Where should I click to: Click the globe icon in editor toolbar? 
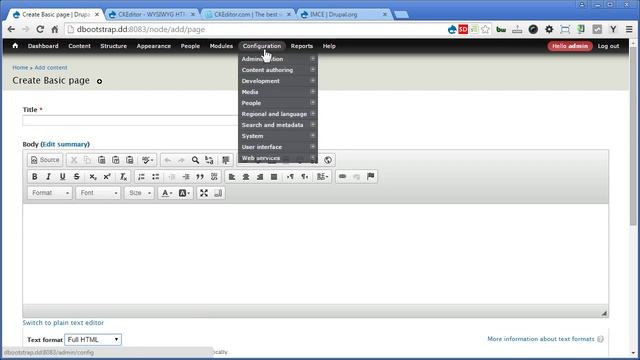click(328, 160)
